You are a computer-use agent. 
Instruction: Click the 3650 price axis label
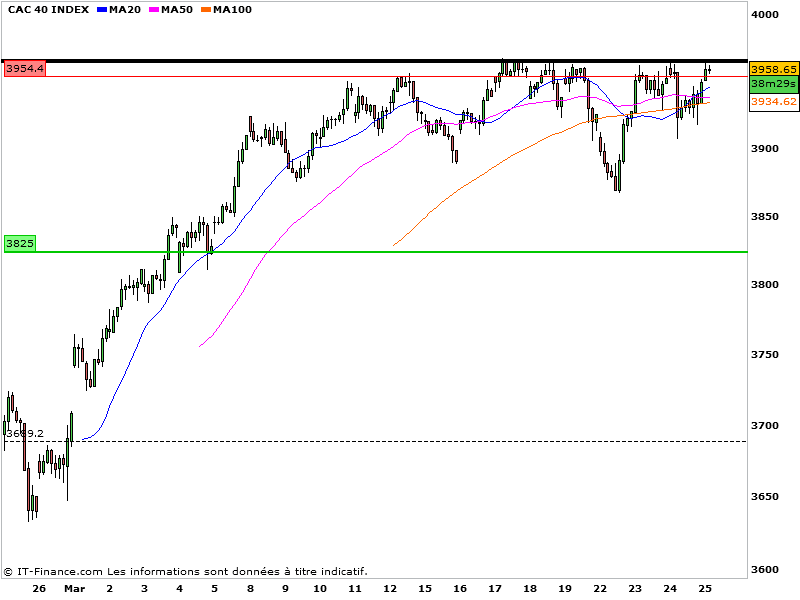765,496
